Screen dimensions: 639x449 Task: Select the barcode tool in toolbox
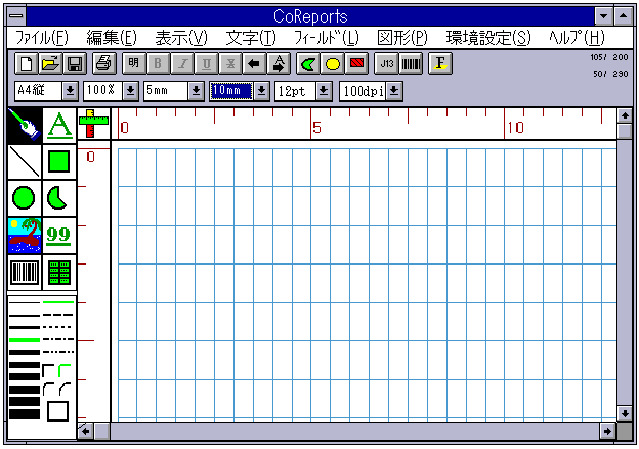pyautogui.click(x=24, y=272)
